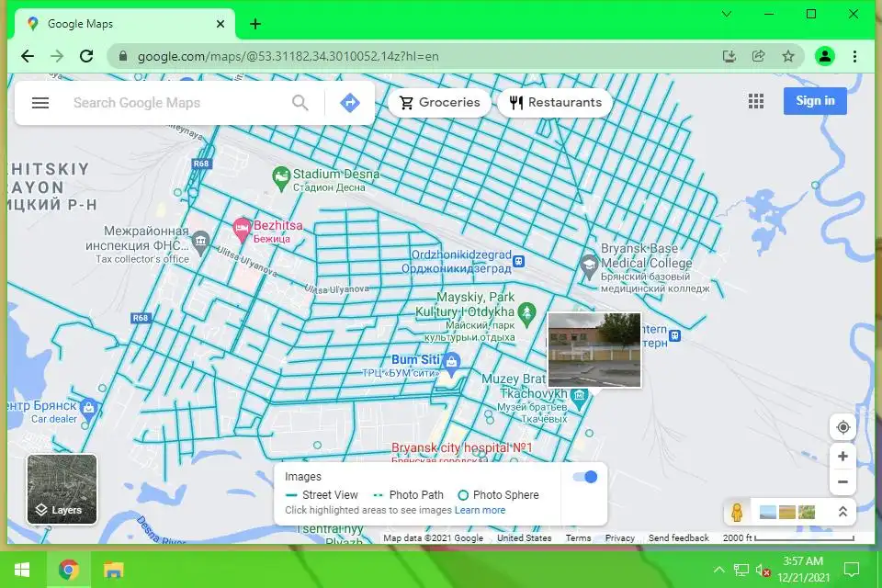This screenshot has height=588, width=882.
Task: Click the network tray icon
Action: (741, 570)
